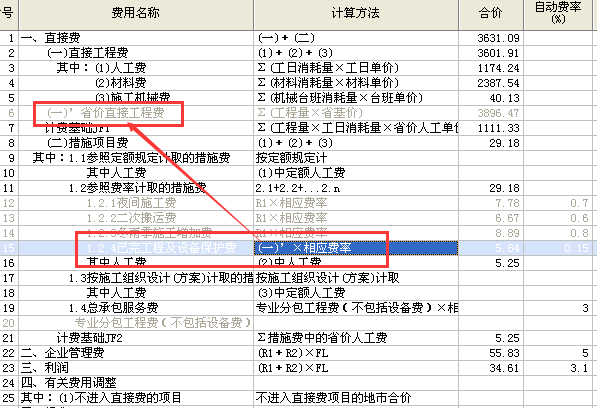Click the 3.1 auto rate for 利润
Image resolution: width=597 pixels, height=408 pixels.
point(579,368)
